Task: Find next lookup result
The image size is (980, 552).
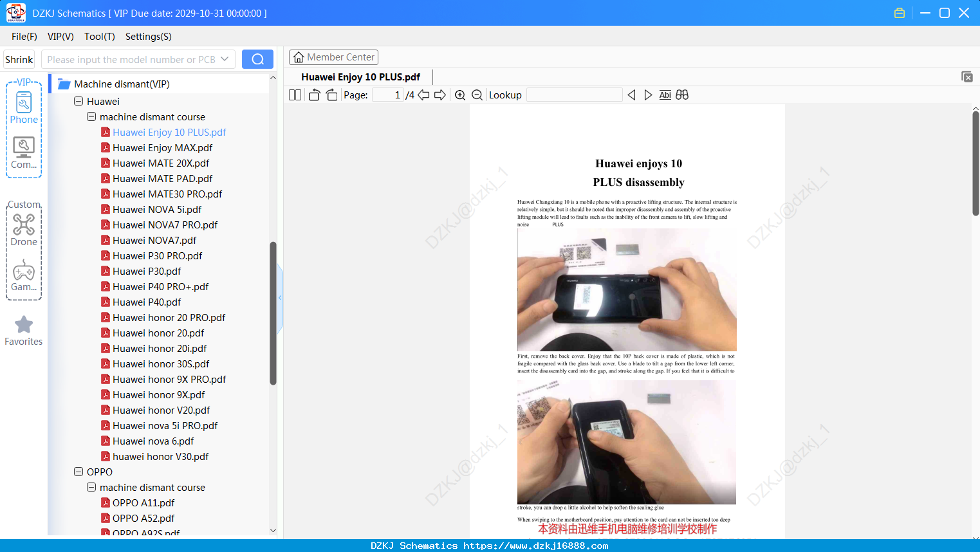Action: (x=648, y=95)
